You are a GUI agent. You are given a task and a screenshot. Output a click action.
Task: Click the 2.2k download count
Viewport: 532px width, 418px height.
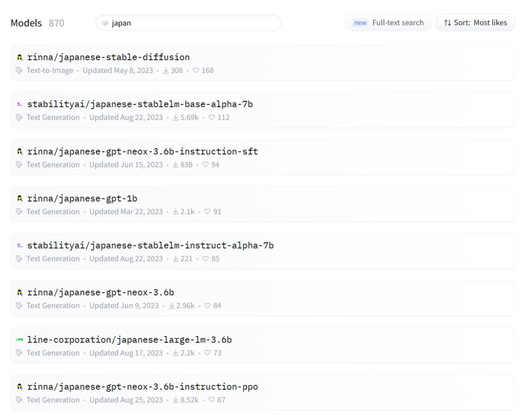click(187, 353)
